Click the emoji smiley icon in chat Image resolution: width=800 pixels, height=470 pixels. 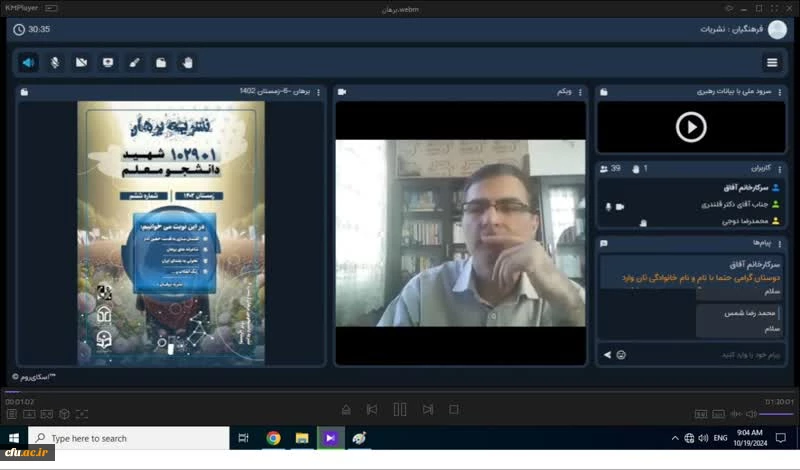coord(621,355)
